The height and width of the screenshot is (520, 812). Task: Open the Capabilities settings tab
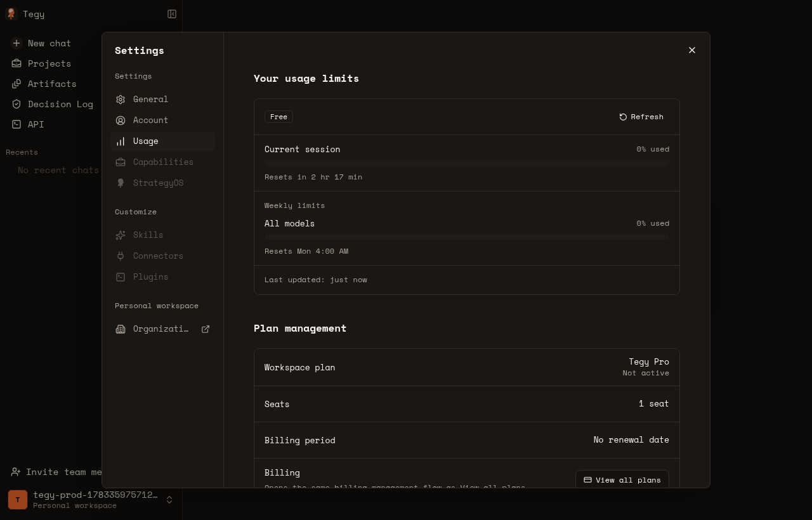click(162, 162)
